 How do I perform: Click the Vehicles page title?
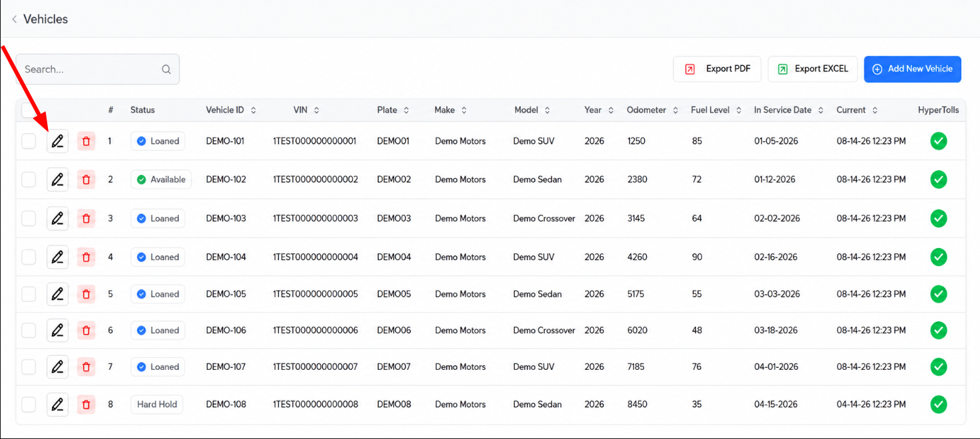tap(46, 19)
